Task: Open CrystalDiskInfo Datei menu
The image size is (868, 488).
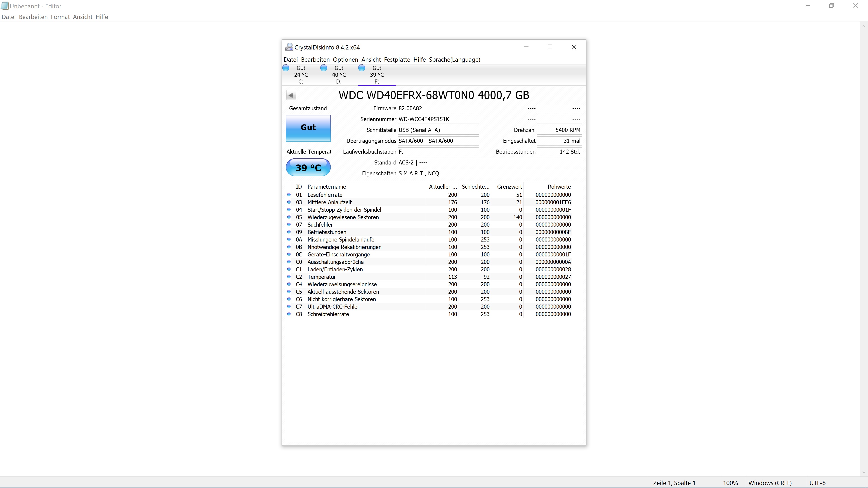Action: coord(290,60)
